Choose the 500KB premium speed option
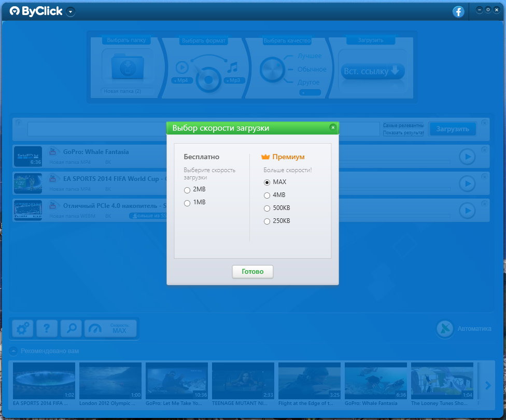506x420 pixels. (267, 208)
